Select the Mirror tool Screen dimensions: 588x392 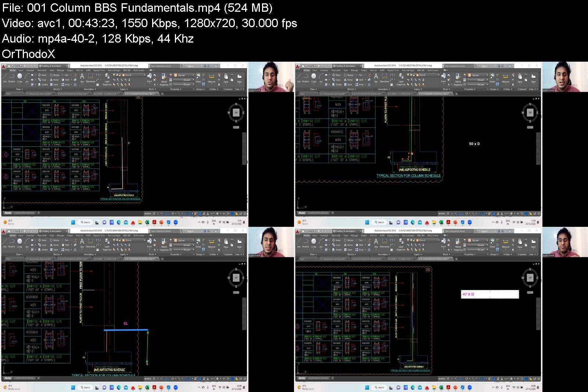54,79
